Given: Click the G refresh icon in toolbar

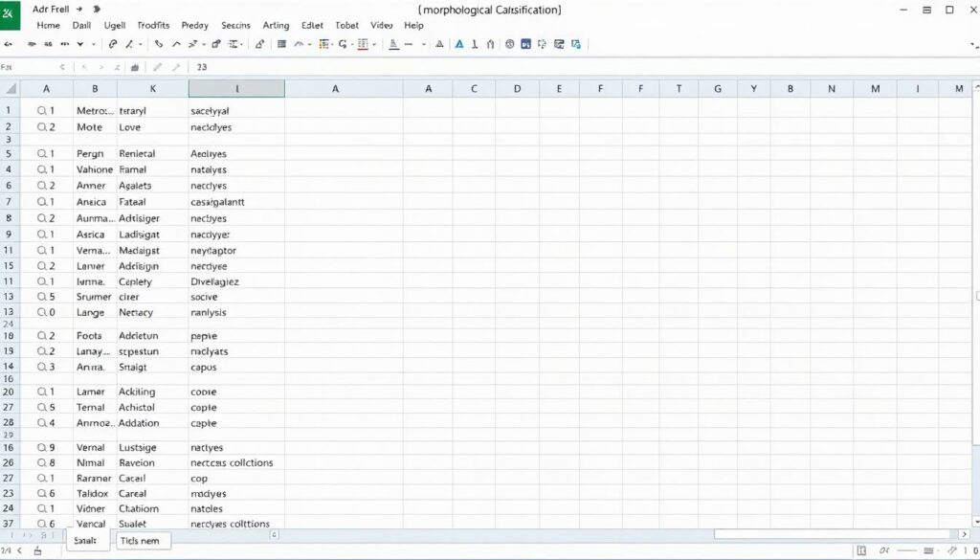Looking at the screenshot, I should (343, 44).
